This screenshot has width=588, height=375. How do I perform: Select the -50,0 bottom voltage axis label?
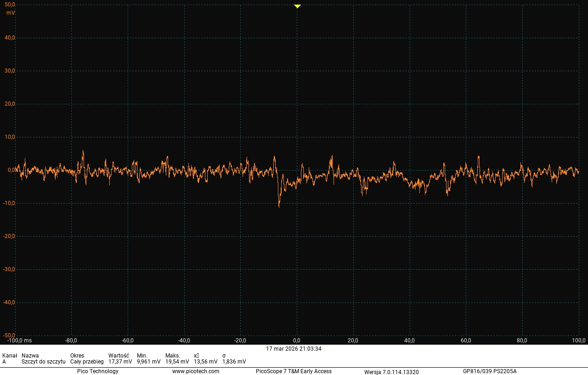[x=9, y=335]
